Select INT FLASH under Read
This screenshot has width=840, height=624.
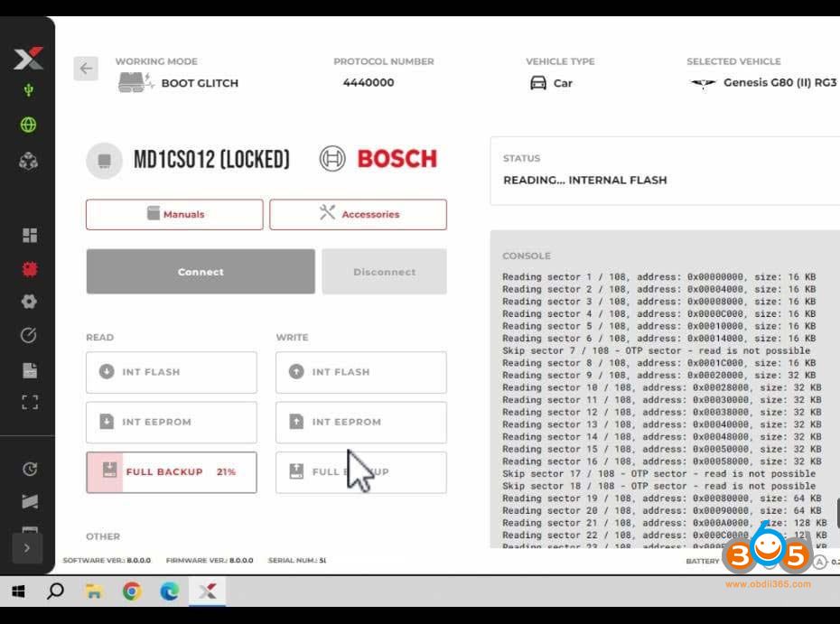tap(172, 372)
